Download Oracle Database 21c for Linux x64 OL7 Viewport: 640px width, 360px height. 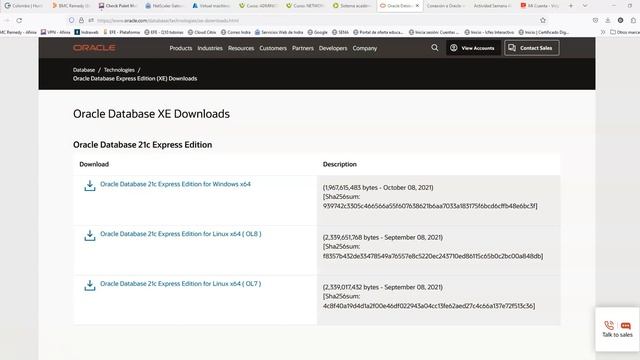pyautogui.click(x=180, y=284)
